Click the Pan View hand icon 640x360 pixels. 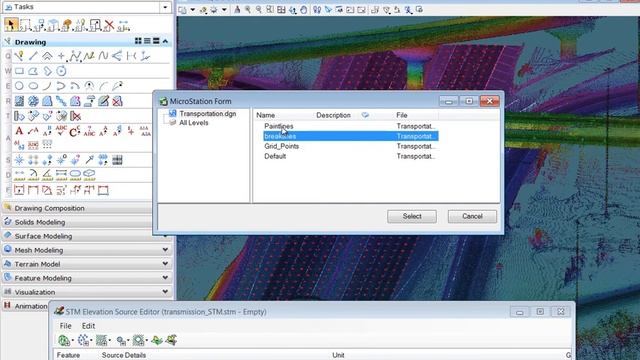pyautogui.click(x=304, y=9)
